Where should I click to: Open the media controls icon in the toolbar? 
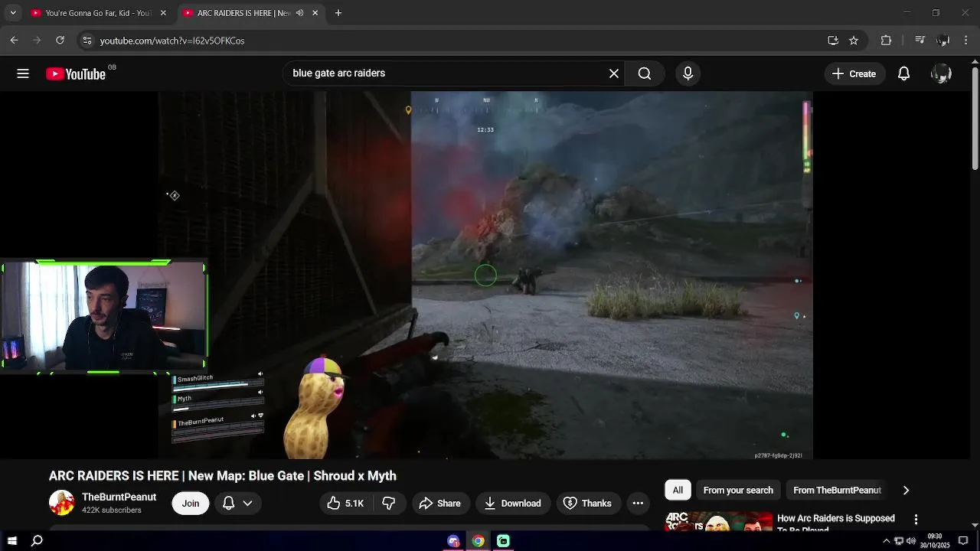pyautogui.click(x=920, y=41)
